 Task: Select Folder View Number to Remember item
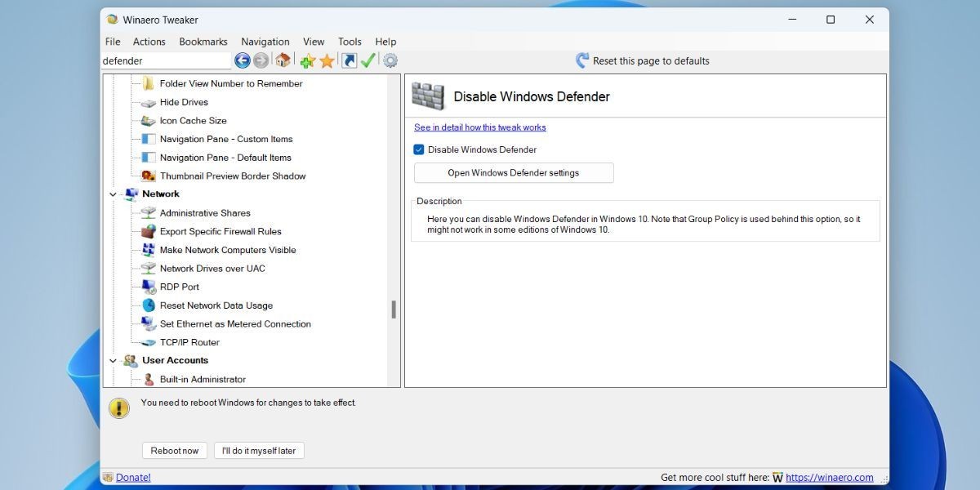click(x=231, y=83)
